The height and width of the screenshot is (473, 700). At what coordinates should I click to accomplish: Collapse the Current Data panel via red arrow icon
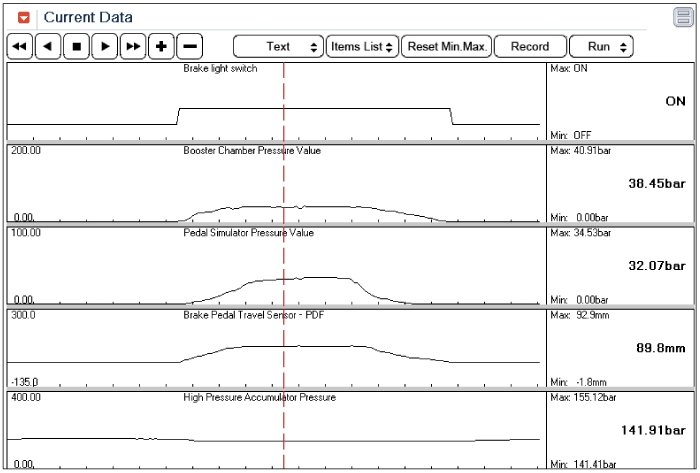(x=24, y=18)
